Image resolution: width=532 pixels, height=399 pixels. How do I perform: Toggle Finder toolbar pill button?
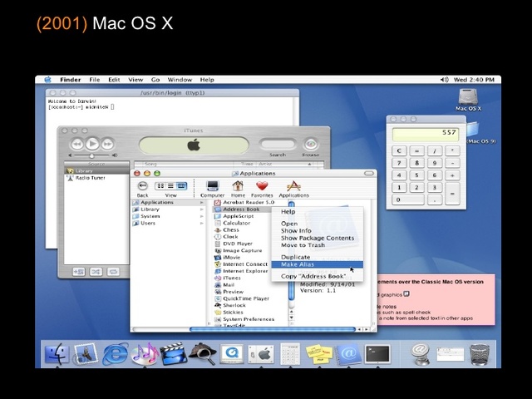click(369, 174)
